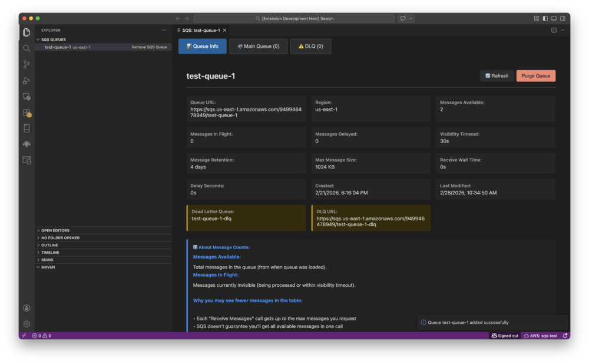Open remote window indicator in status bar
Image resolution: width=589 pixels, height=364 pixels.
click(x=24, y=336)
